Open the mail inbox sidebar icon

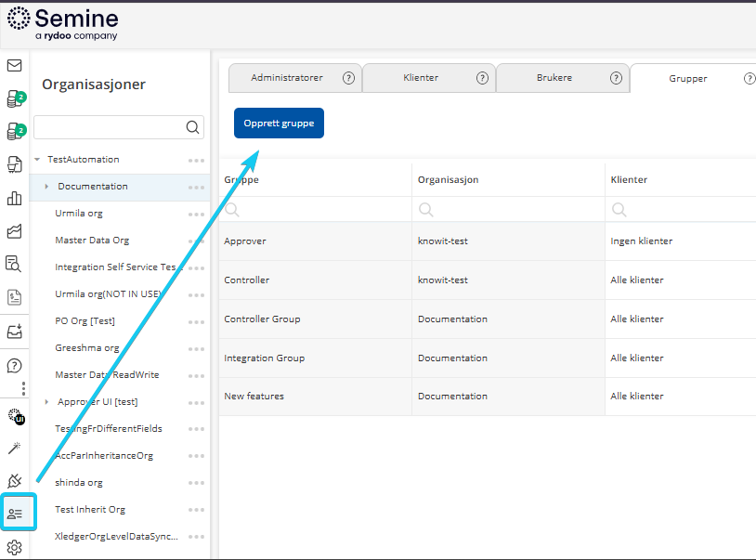click(x=14, y=66)
